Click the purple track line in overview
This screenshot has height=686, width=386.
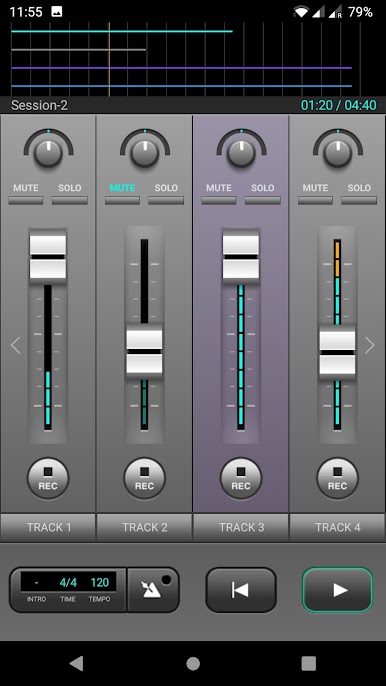[182, 68]
